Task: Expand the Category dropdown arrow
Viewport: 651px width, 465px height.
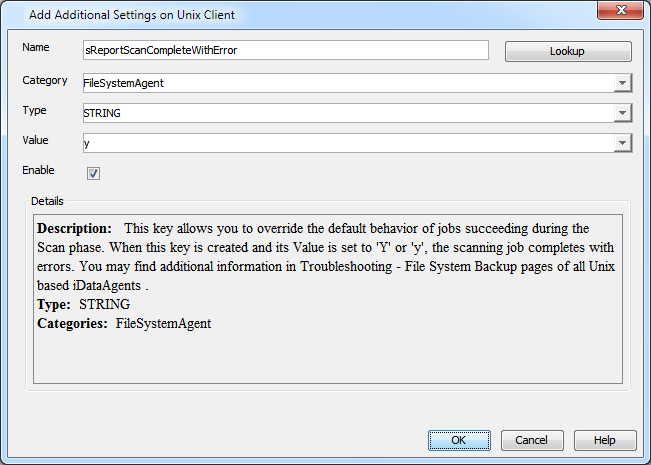Action: pos(623,84)
